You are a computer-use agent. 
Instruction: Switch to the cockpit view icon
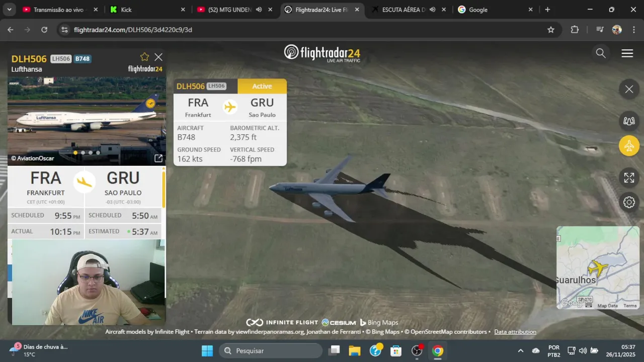click(x=629, y=121)
